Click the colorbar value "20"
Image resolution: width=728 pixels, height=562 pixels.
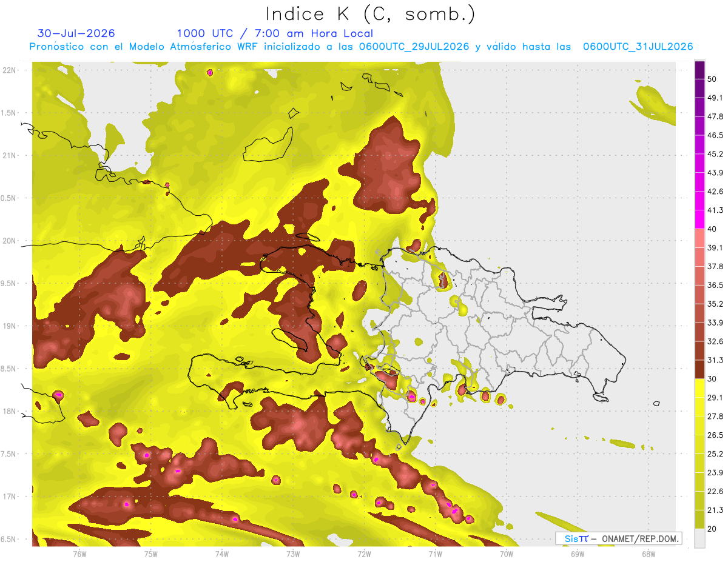[712, 529]
